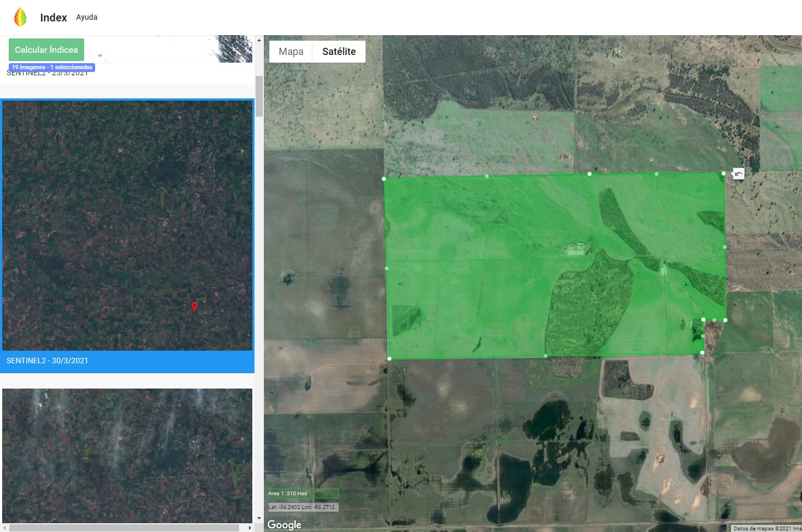Click the scroll up arrow of image list
This screenshot has width=802, height=532.
[x=259, y=41]
